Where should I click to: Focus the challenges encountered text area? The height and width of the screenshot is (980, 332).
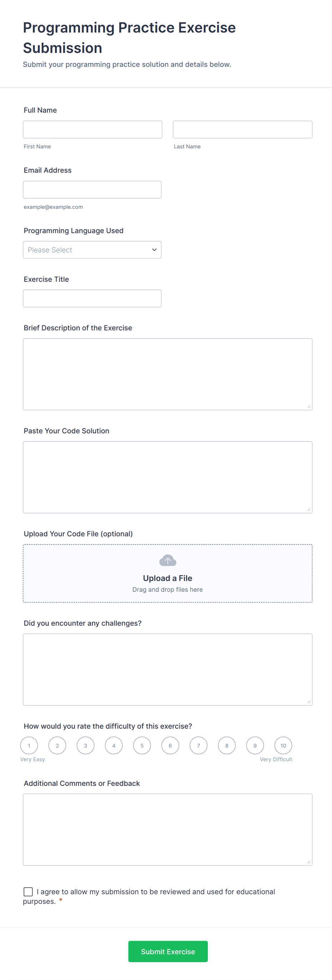(x=167, y=670)
